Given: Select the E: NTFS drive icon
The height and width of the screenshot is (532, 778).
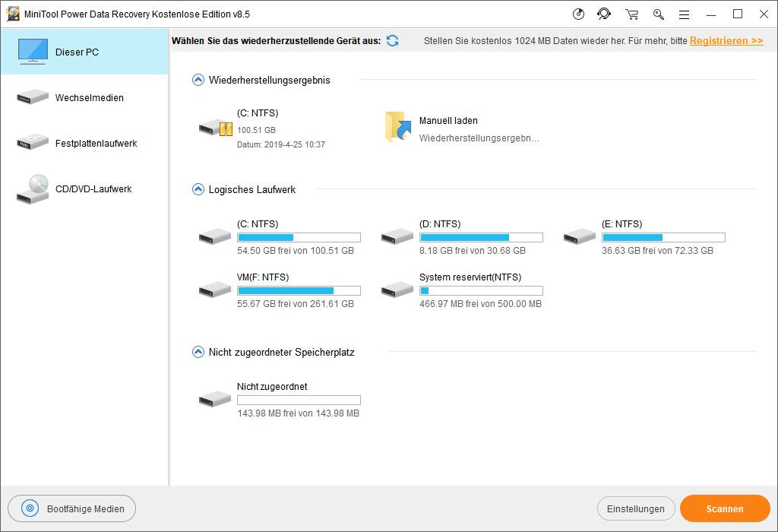Looking at the screenshot, I should [580, 236].
